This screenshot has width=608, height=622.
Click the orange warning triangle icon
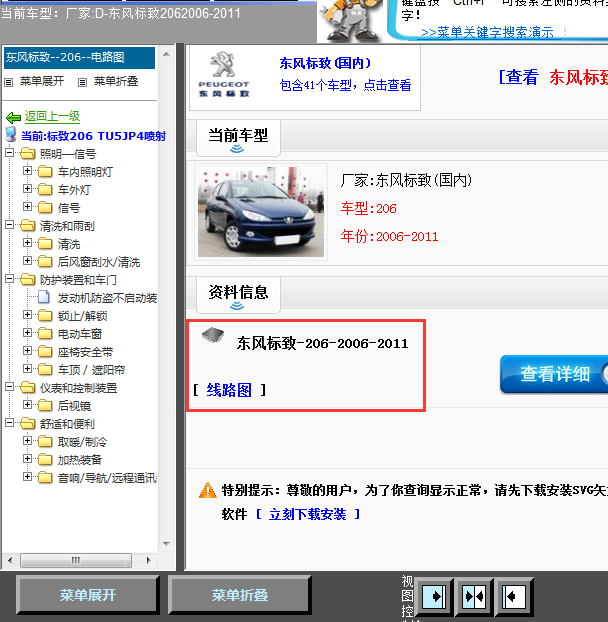(207, 490)
